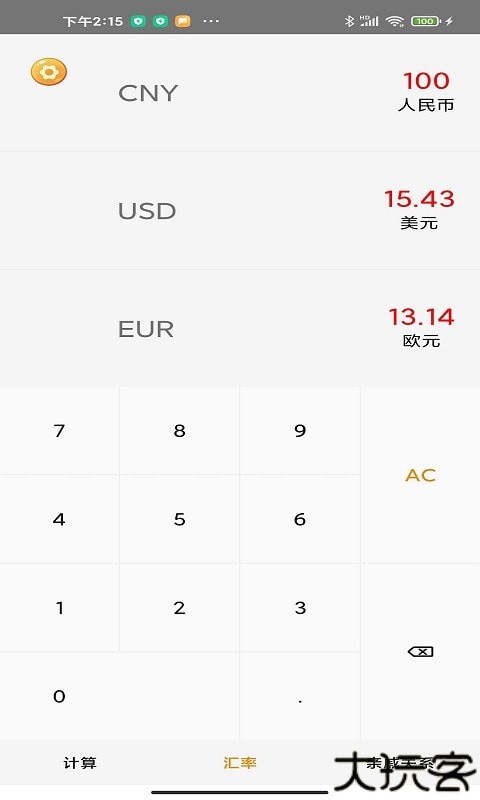This screenshot has width=480, height=800.
Task: Switch to the 计算 tab
Action: pyautogui.click(x=80, y=763)
